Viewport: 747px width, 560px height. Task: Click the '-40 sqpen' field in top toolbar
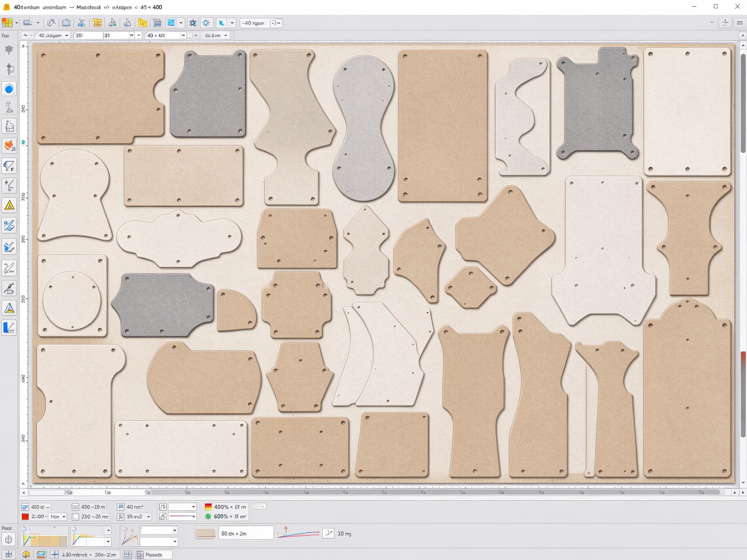pyautogui.click(x=255, y=23)
